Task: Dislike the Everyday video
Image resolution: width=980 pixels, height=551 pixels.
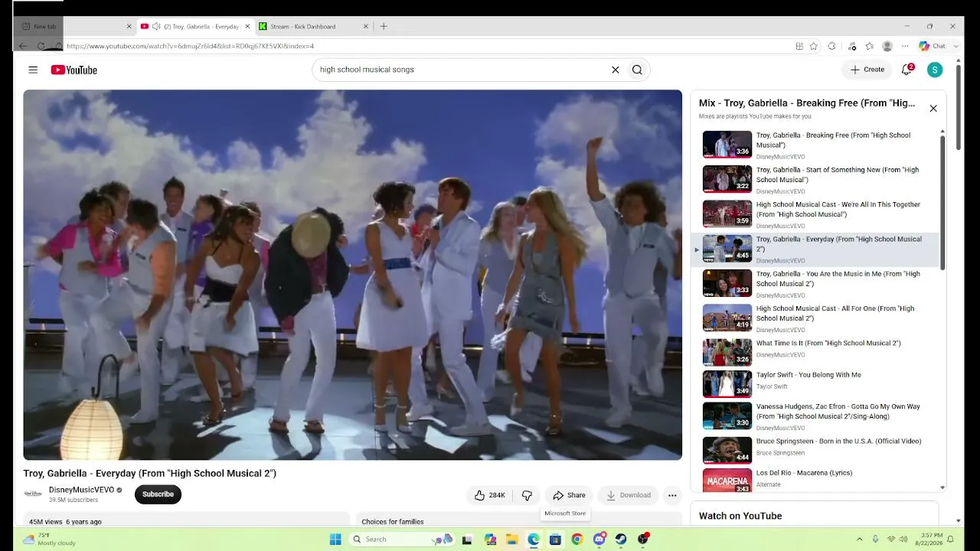Action: [x=527, y=495]
